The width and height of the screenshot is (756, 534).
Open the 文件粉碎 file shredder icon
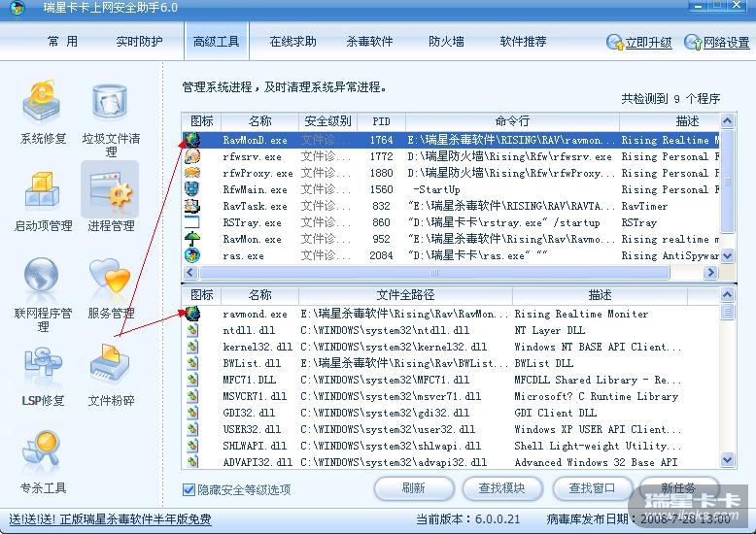click(x=110, y=364)
